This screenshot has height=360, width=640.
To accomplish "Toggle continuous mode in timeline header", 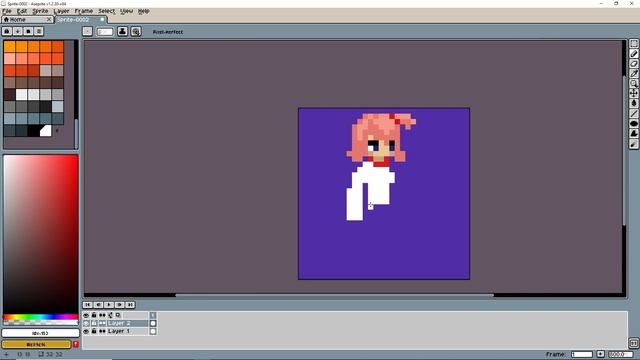I will tap(102, 315).
